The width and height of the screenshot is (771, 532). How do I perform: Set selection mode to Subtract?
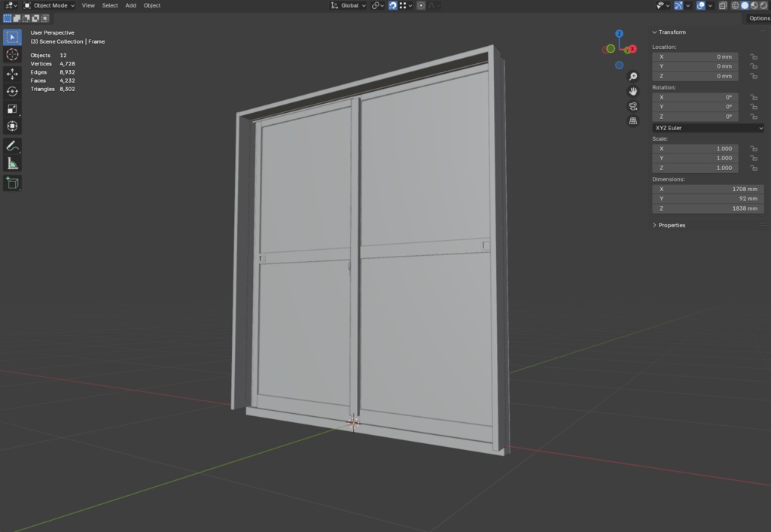pos(26,18)
